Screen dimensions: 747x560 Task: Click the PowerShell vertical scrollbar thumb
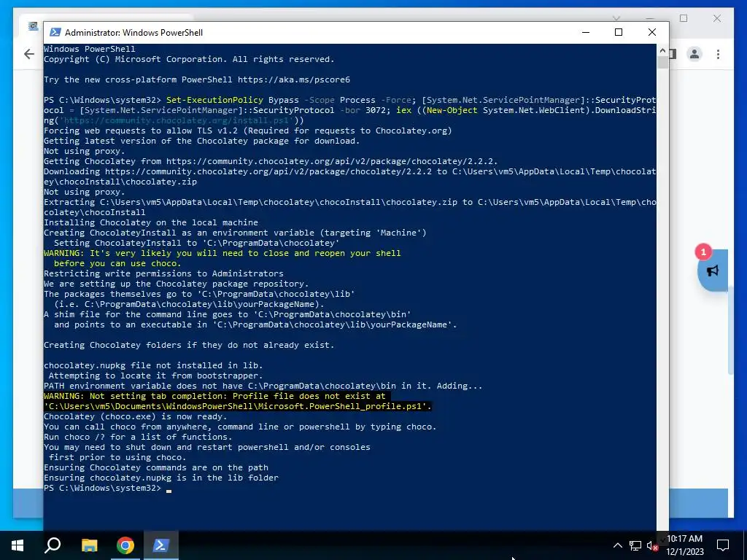(662, 62)
